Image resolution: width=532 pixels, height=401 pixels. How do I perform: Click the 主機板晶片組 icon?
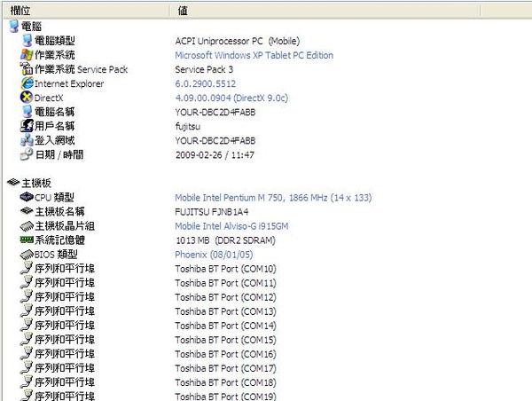tap(27, 226)
